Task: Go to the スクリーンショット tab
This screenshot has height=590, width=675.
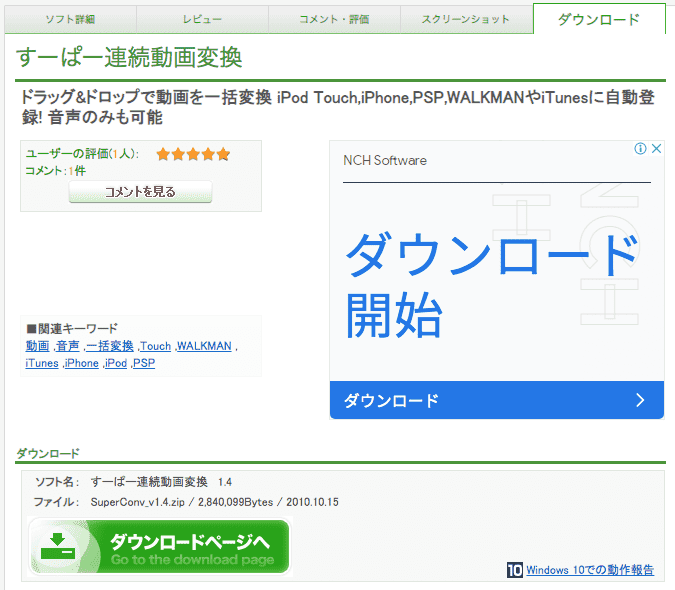Action: [x=466, y=19]
